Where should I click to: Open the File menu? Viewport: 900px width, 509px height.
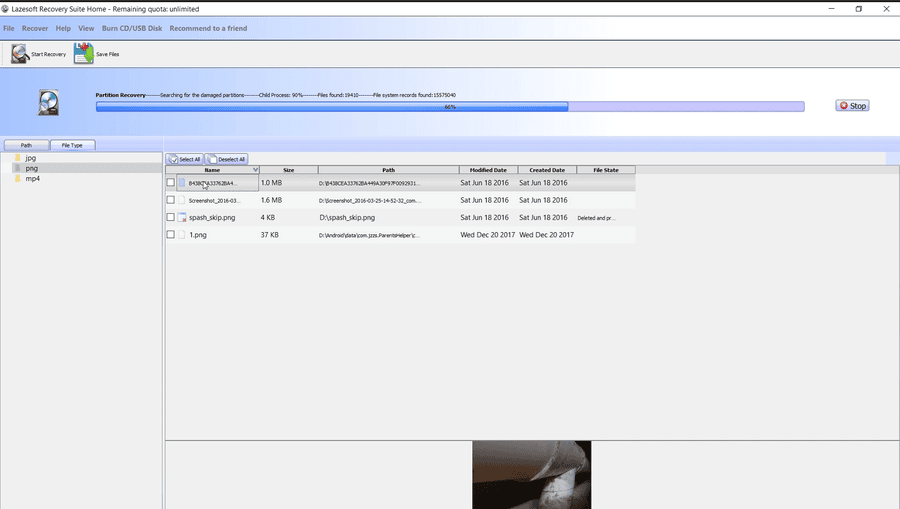pyautogui.click(x=9, y=28)
